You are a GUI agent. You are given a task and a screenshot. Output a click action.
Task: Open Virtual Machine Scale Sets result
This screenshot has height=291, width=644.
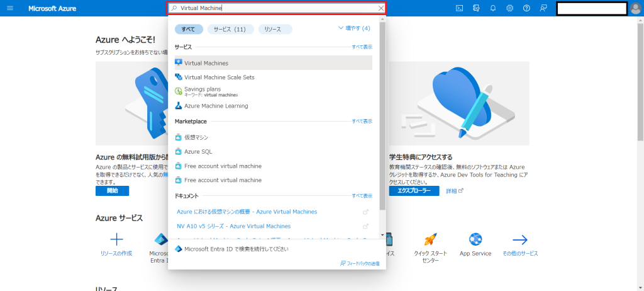point(274,77)
